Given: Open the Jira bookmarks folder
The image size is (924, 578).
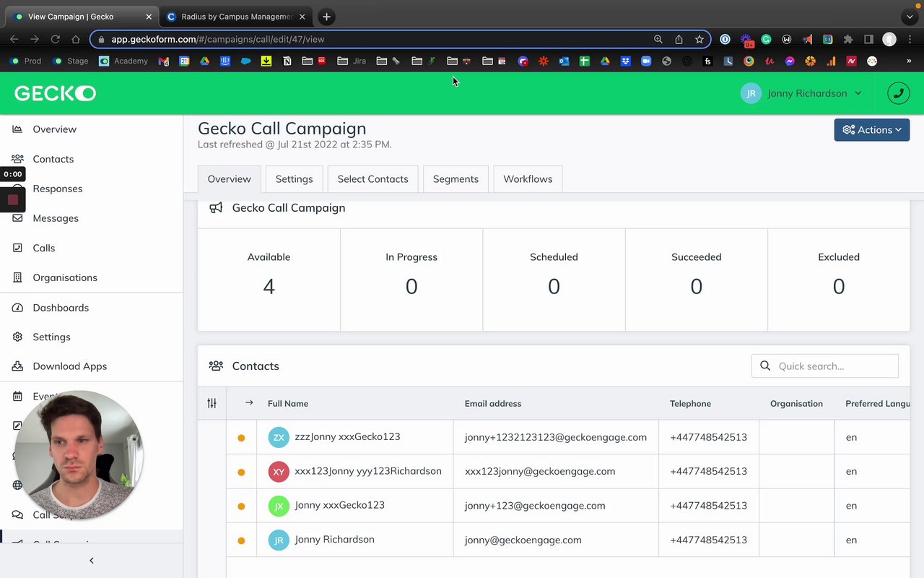Looking at the screenshot, I should pos(352,61).
